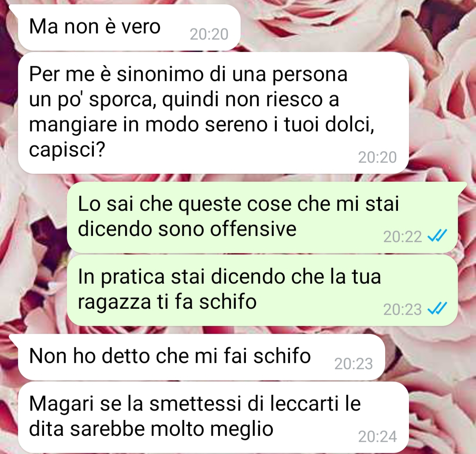Screen dimensions: 476x454
Task: Tap the 20:20 timestamp on the first message
Action: tap(209, 34)
